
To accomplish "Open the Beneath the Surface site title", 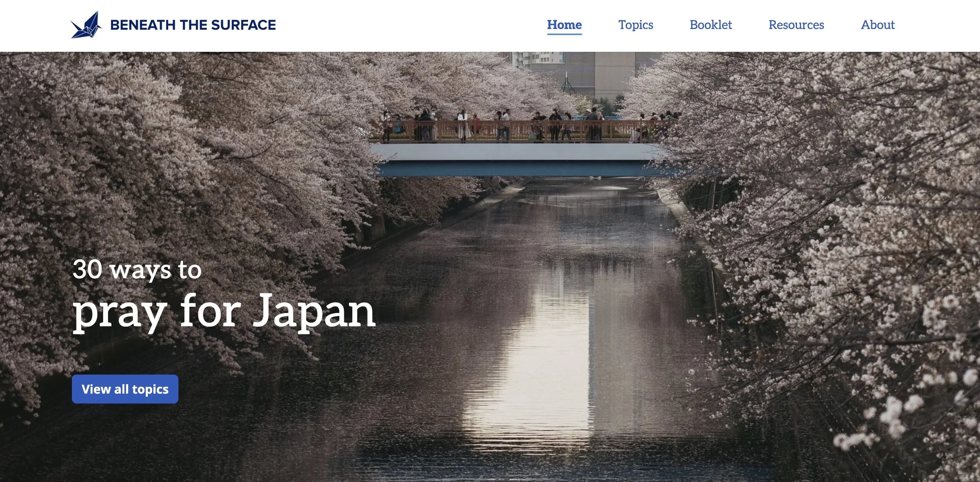I will pos(193,25).
